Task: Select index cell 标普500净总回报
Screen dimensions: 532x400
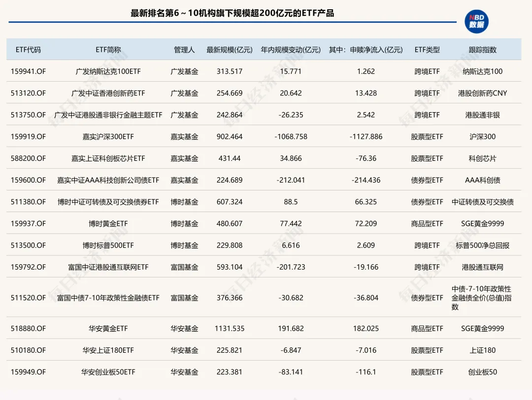Action: point(482,245)
